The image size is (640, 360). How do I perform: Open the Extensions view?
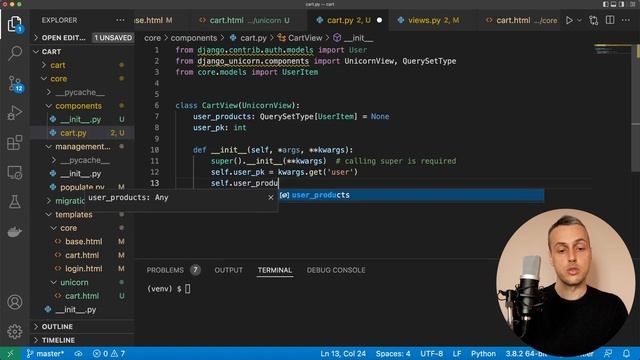click(15, 142)
